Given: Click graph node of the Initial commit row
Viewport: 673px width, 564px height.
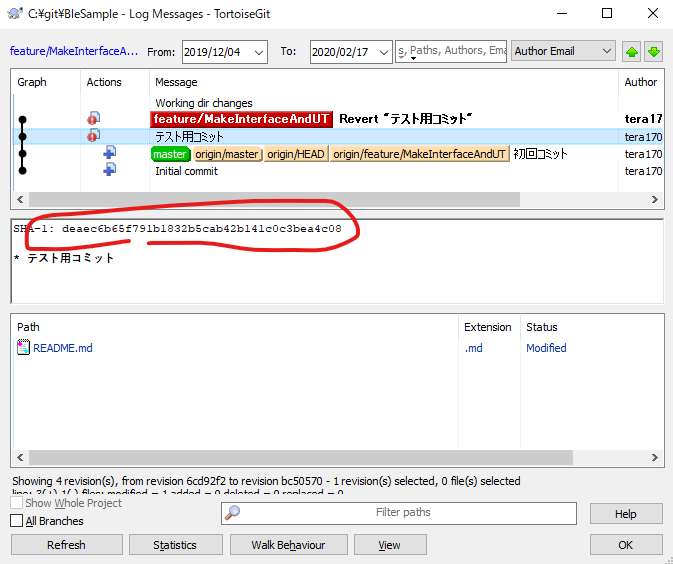Looking at the screenshot, I should (x=23, y=171).
